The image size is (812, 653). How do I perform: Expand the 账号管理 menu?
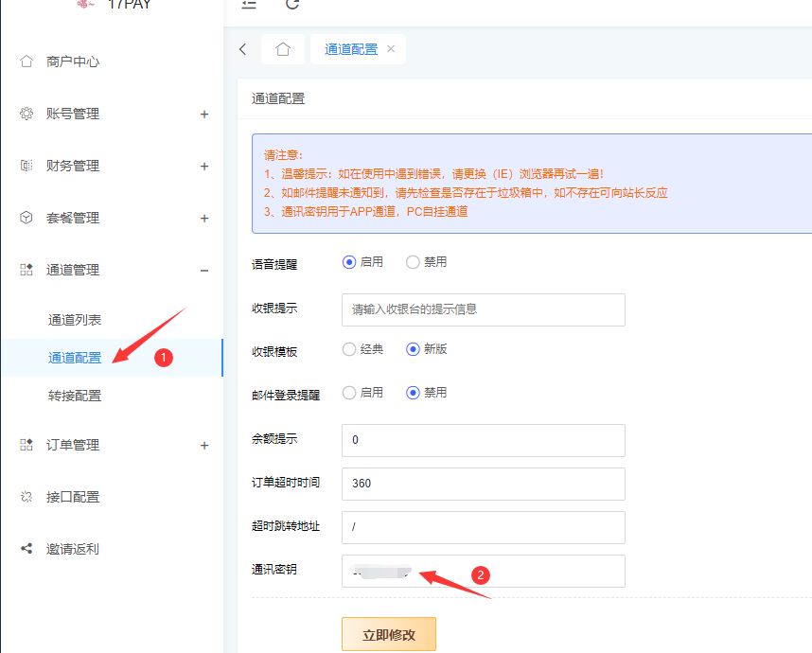tap(73, 114)
